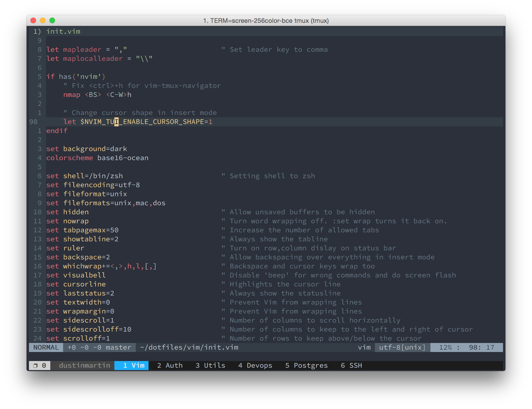The image size is (532, 409).
Task: Click the set visualbell line
Action: tap(76, 275)
